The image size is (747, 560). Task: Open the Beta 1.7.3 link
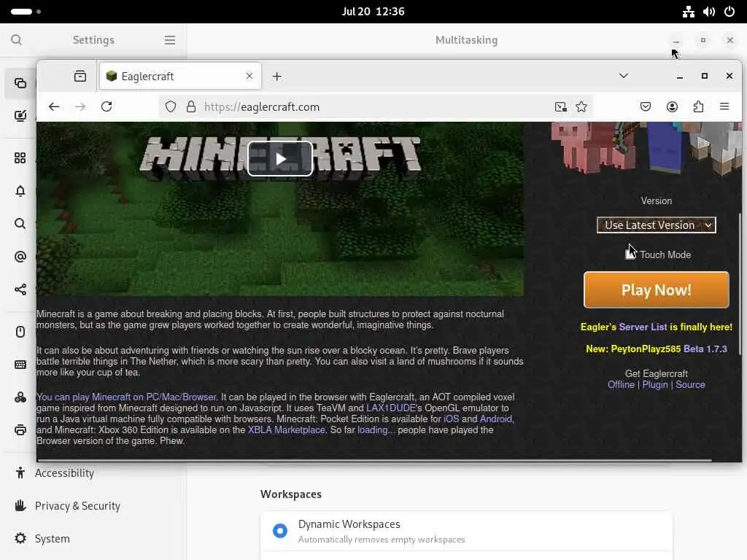point(705,349)
